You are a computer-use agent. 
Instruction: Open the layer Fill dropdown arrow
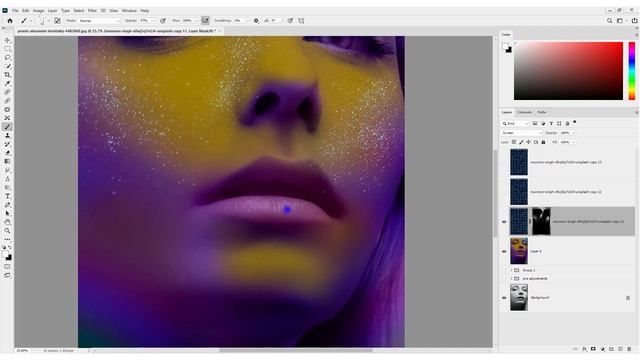pyautogui.click(x=573, y=142)
